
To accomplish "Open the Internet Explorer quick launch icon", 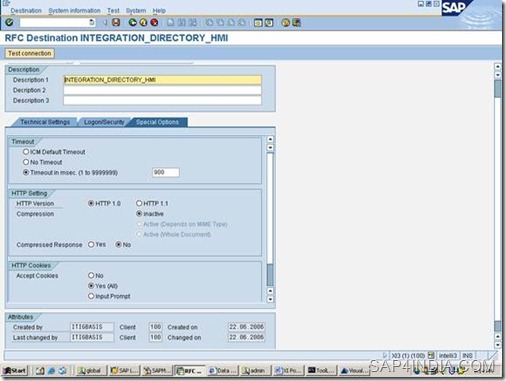I will coord(51,370).
